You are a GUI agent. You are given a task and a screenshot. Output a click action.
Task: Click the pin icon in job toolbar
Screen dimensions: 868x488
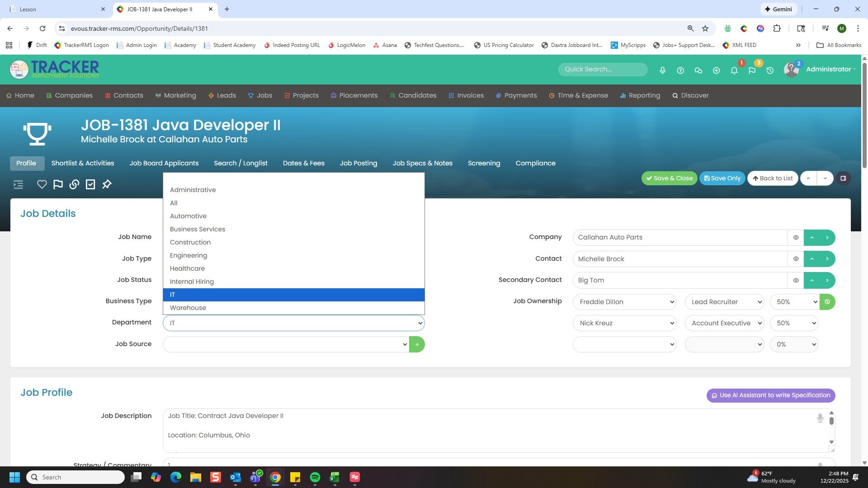(107, 184)
